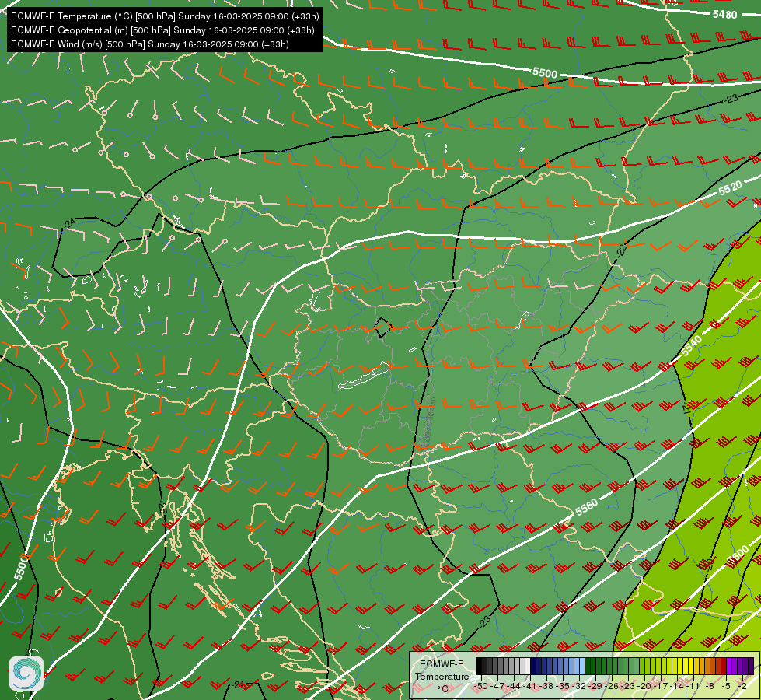This screenshot has width=761, height=700.
Task: Click the ECMWF-E Geopotential (m) title line
Action: pos(162,30)
